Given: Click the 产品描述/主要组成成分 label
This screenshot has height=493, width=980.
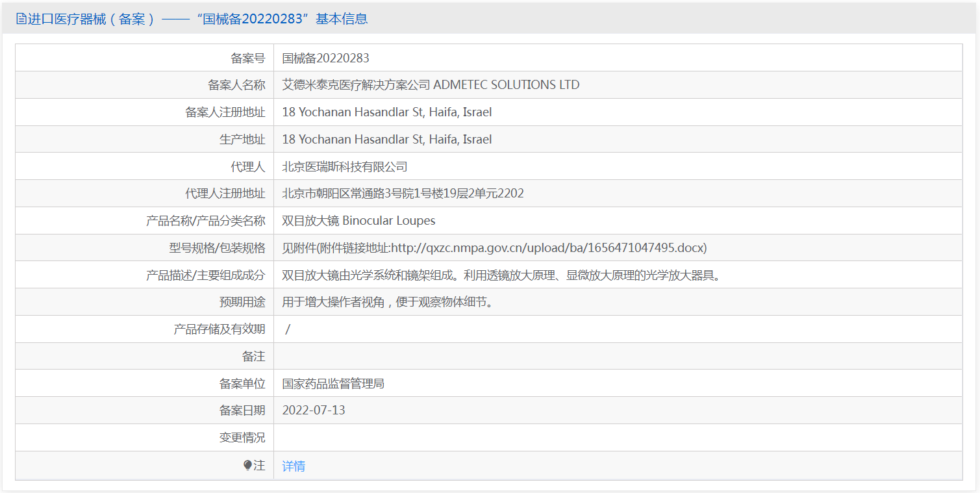Looking at the screenshot, I should click(x=206, y=275).
